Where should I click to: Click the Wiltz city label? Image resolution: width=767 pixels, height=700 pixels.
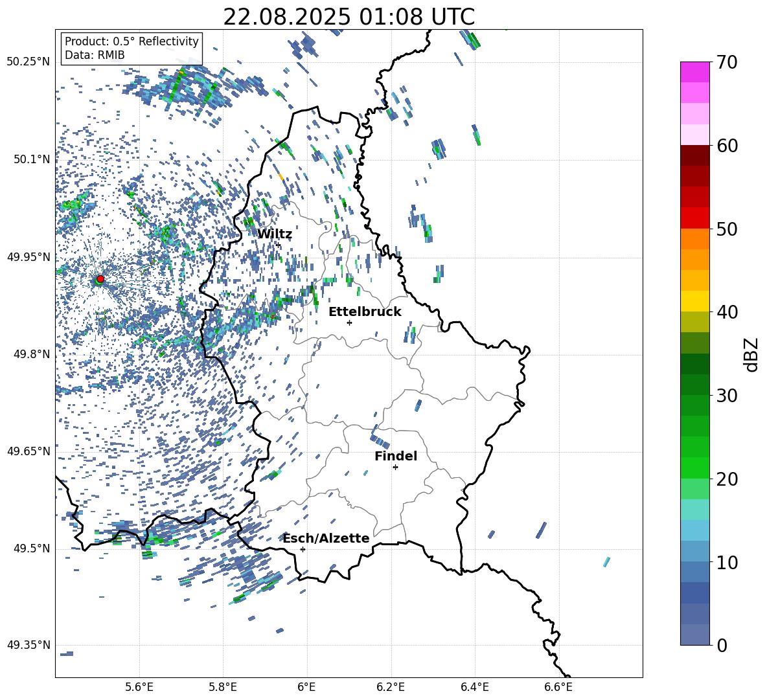point(275,234)
